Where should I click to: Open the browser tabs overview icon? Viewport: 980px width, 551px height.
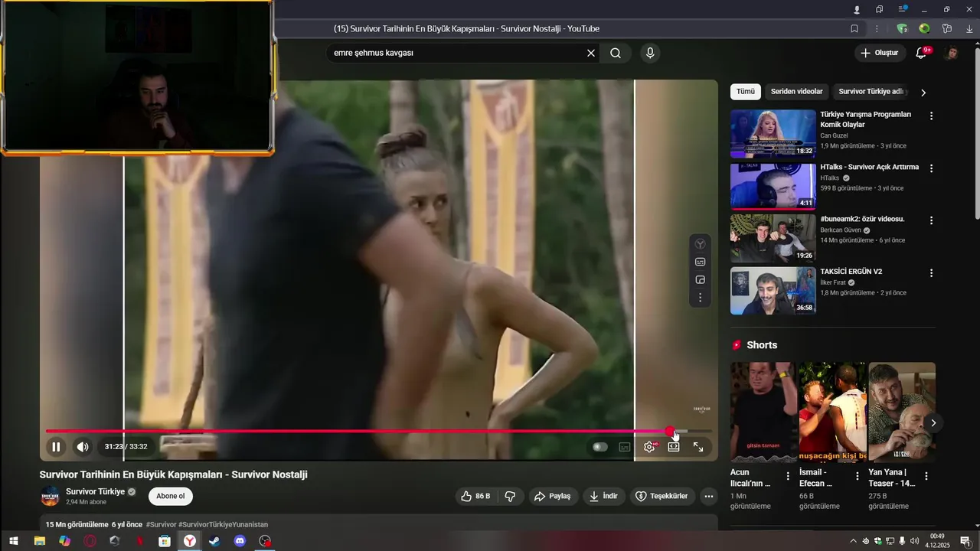pos(880,9)
